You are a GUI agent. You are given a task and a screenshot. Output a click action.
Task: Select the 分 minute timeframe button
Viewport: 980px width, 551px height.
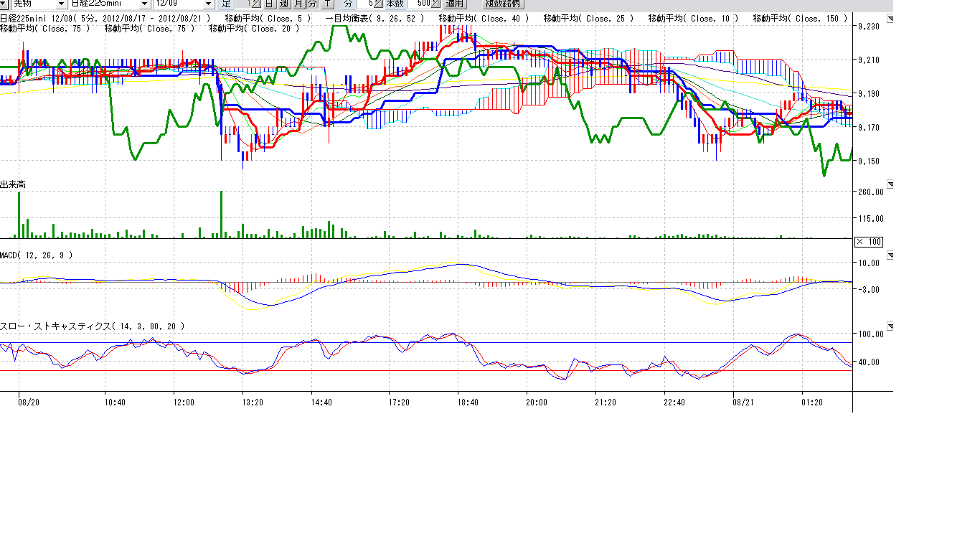click(312, 4)
